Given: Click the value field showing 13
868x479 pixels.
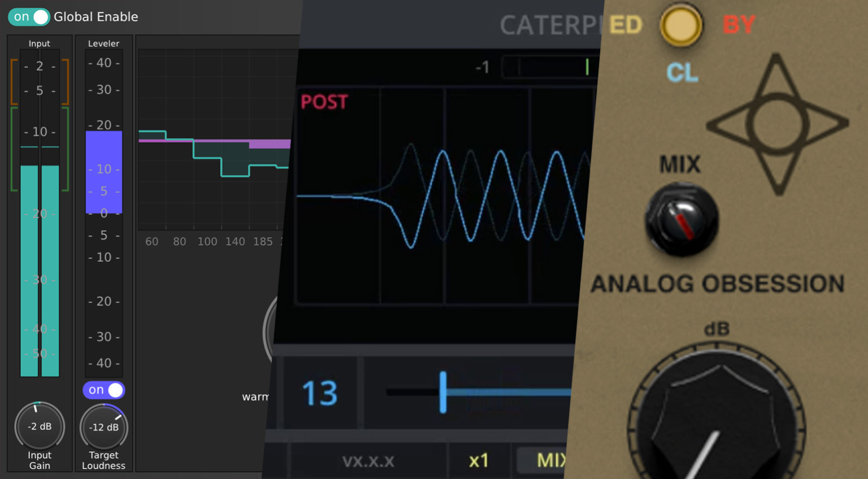Looking at the screenshot, I should pyautogui.click(x=320, y=393).
